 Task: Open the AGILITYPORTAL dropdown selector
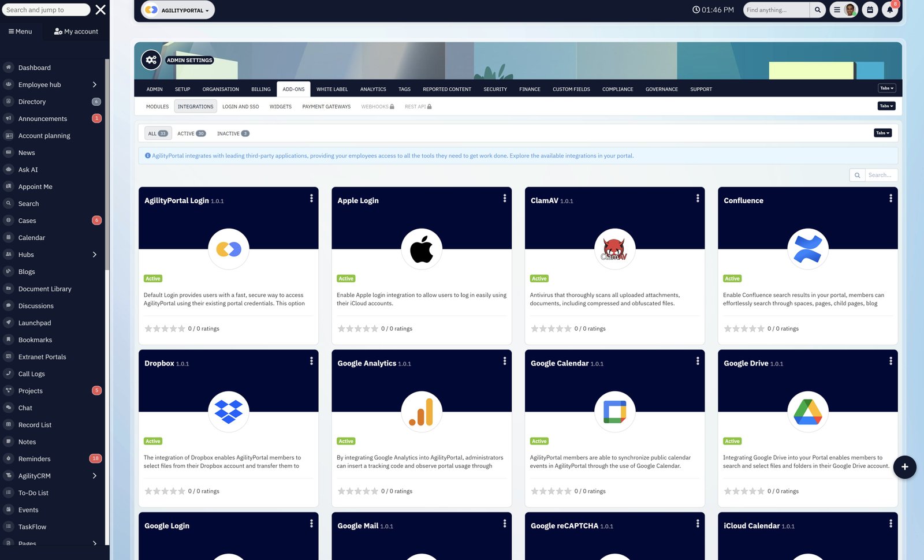pyautogui.click(x=178, y=10)
